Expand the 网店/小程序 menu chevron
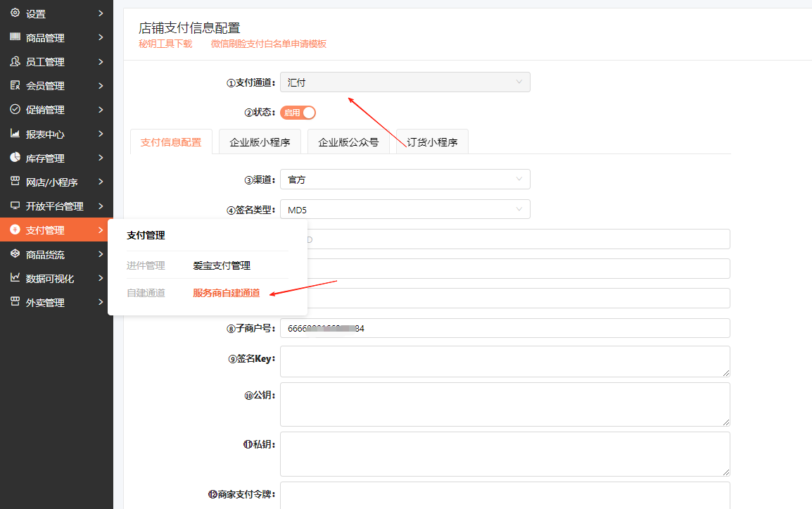The image size is (812, 509). click(101, 182)
